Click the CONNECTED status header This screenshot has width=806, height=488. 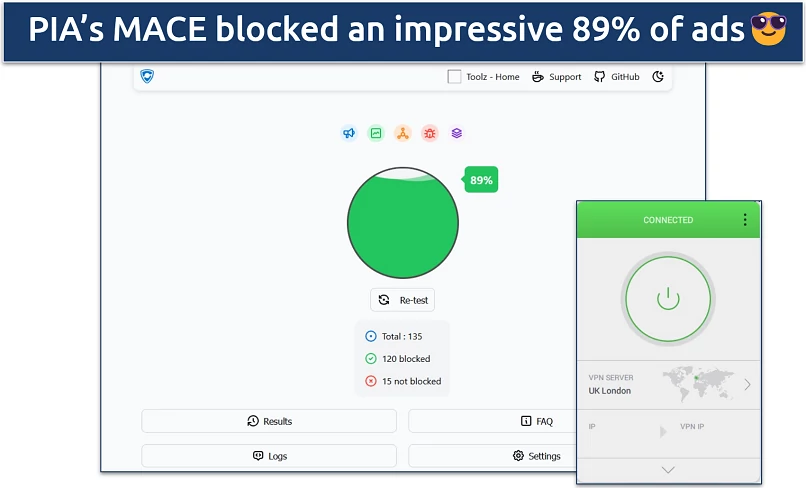pyautogui.click(x=668, y=220)
